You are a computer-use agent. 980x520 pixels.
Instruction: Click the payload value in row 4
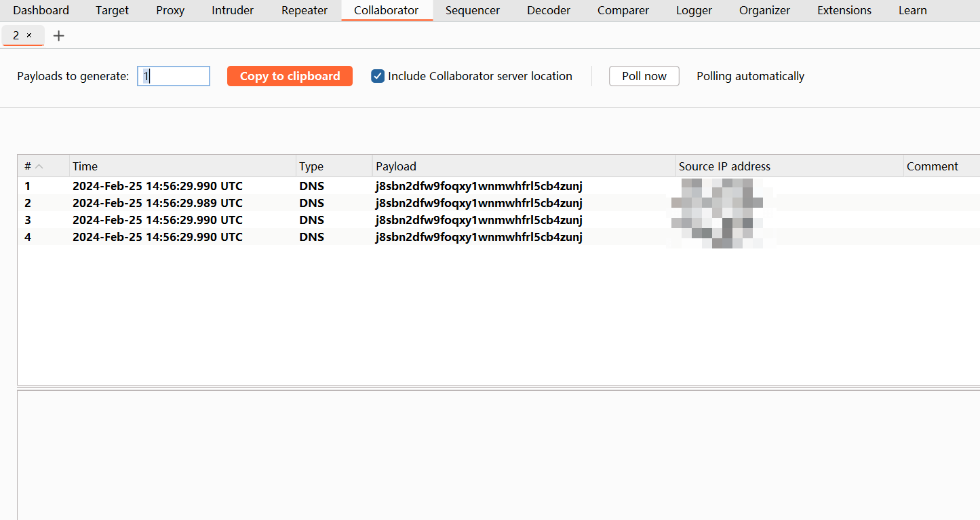coord(479,237)
